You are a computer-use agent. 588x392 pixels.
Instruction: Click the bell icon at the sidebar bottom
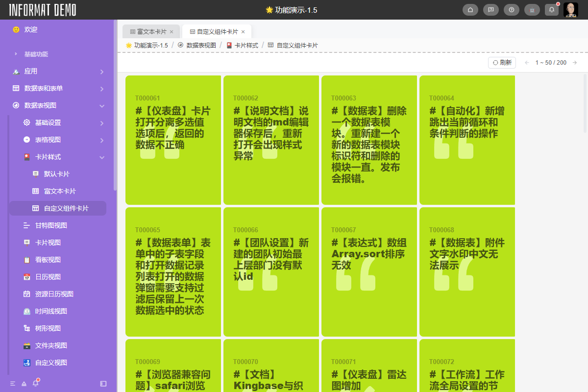35,383
